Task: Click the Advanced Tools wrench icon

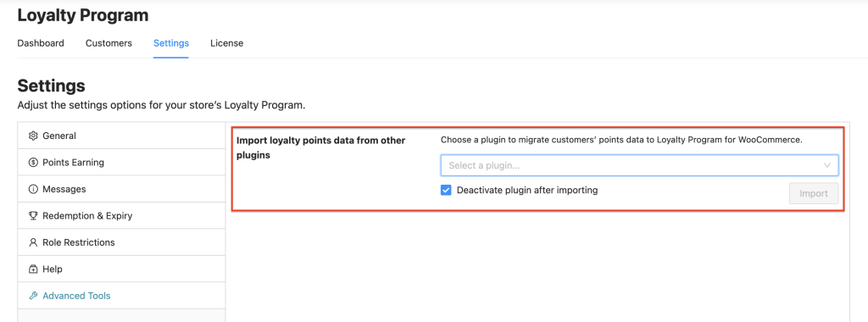Action: [33, 296]
